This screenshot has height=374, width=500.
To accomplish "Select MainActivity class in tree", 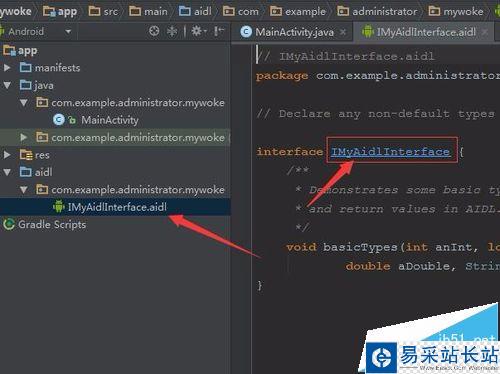I will click(x=110, y=120).
